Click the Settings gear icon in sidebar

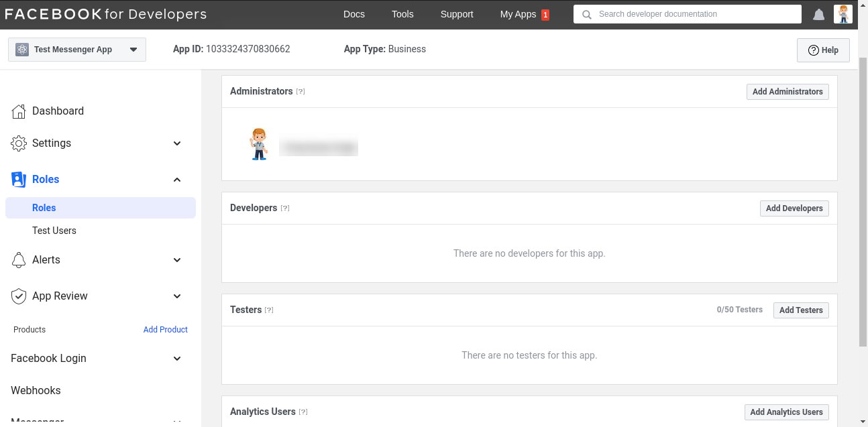pos(19,143)
